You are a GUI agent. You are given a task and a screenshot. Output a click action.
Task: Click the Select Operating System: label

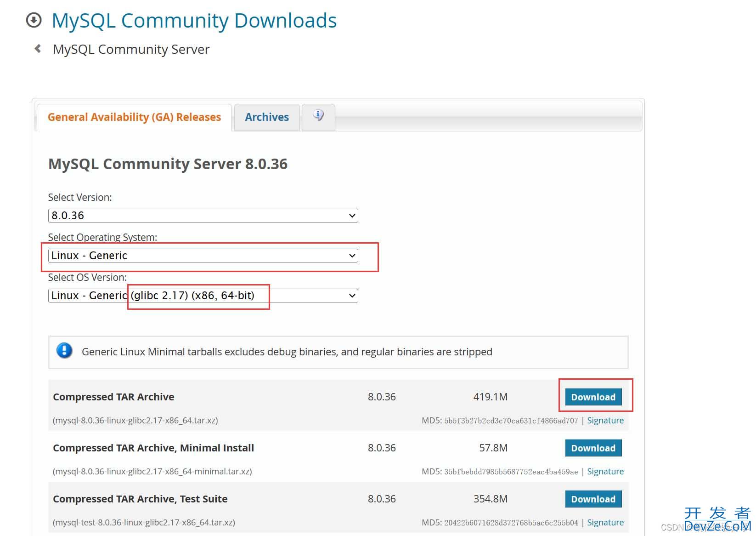tap(102, 237)
